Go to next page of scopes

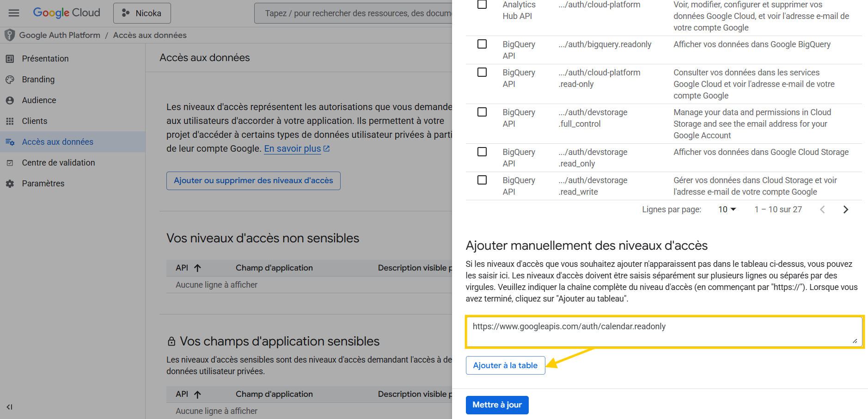point(845,209)
